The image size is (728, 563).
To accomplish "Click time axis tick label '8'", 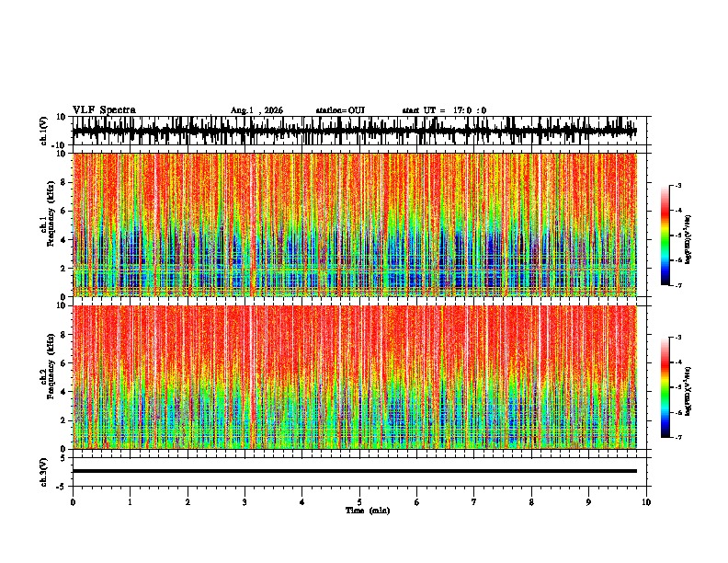I will (x=531, y=502).
